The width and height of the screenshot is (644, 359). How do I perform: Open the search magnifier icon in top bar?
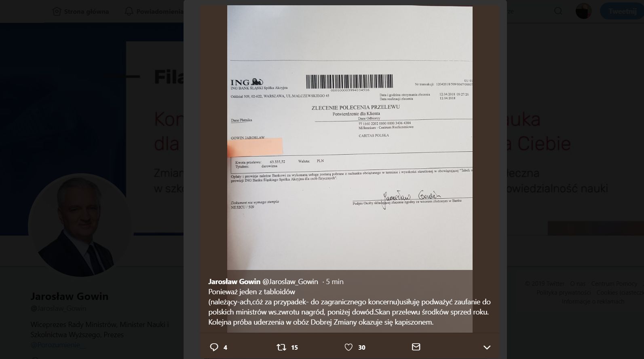[558, 11]
